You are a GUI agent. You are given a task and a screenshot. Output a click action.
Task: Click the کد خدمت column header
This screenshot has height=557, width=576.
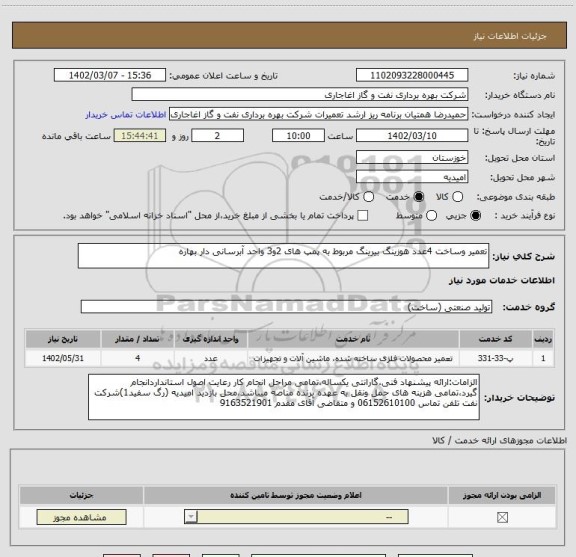coord(495,339)
